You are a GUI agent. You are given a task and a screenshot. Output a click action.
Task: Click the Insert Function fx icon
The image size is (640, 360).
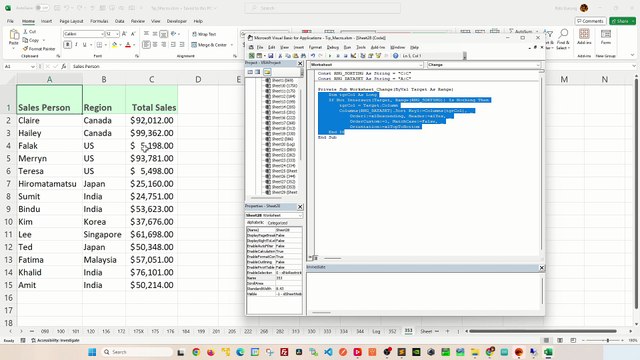pos(64,66)
